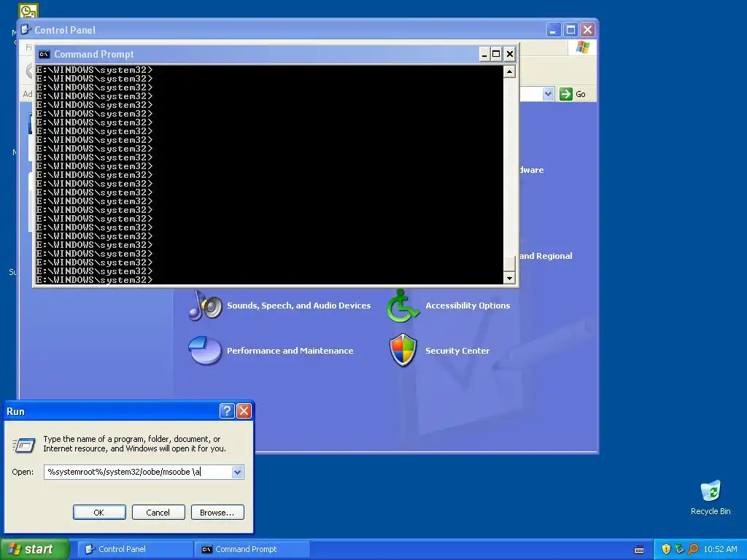Click the Performance and Maintenance link

point(290,351)
